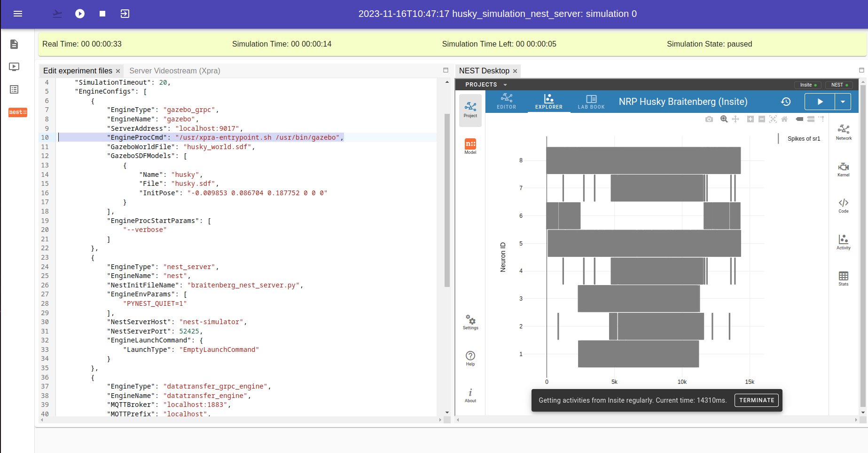This screenshot has height=453, width=868.
Task: Compare data on hover toggle
Action: tap(811, 119)
